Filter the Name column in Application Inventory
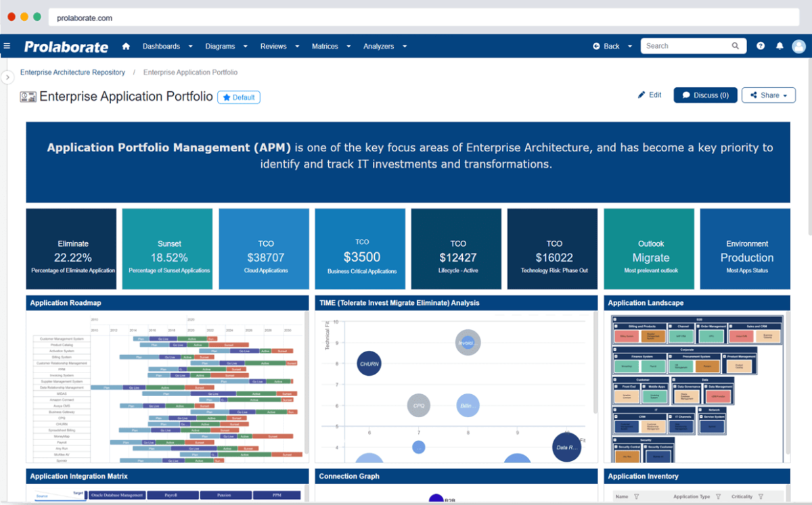The height and width of the screenshot is (505, 812). 636,497
